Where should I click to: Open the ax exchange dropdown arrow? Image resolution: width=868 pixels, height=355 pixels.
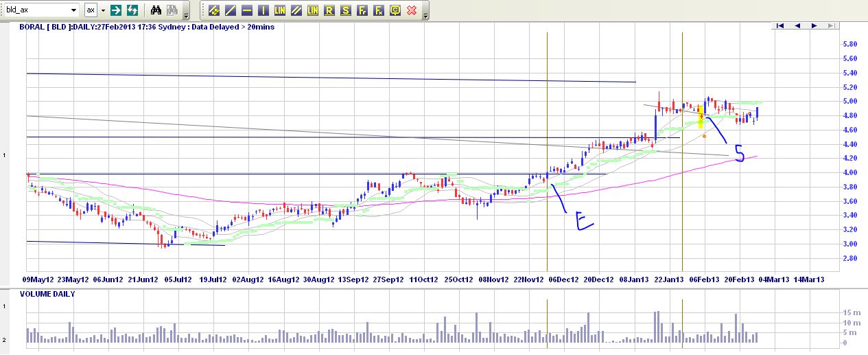click(x=104, y=10)
